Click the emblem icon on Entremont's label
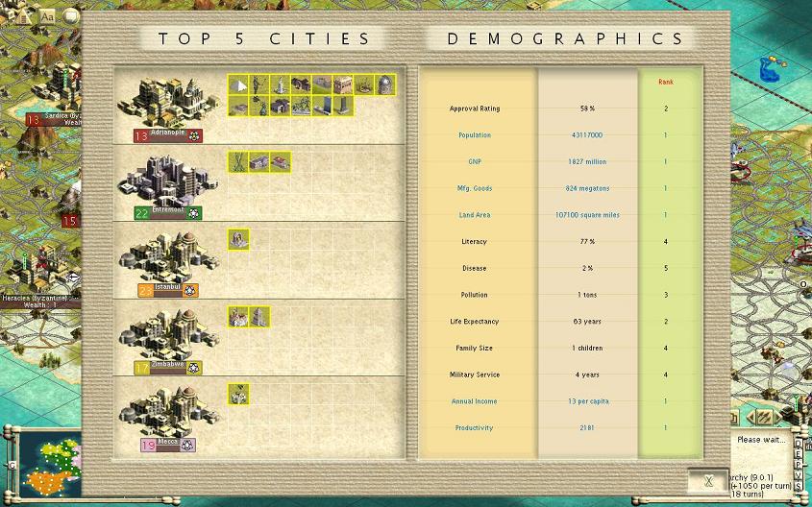The width and height of the screenshot is (812, 507). (194, 213)
